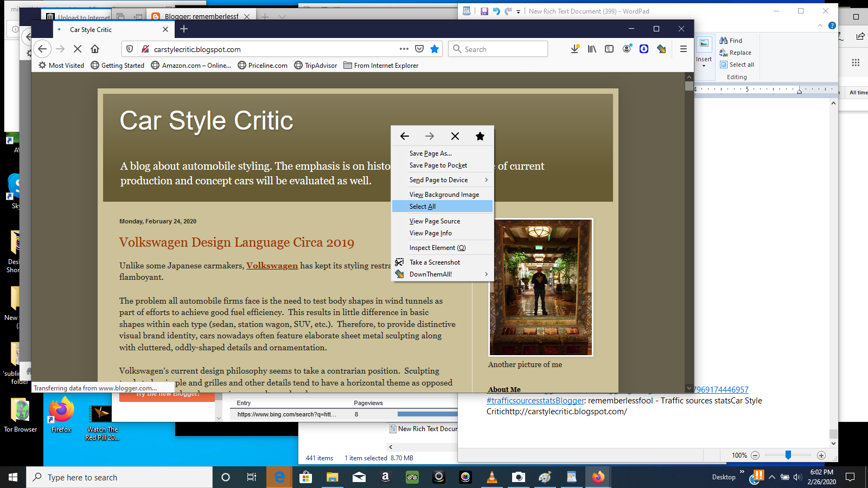Screen dimensions: 868x488
Task: Choose View Page Source menu entry
Action: [x=442, y=221]
